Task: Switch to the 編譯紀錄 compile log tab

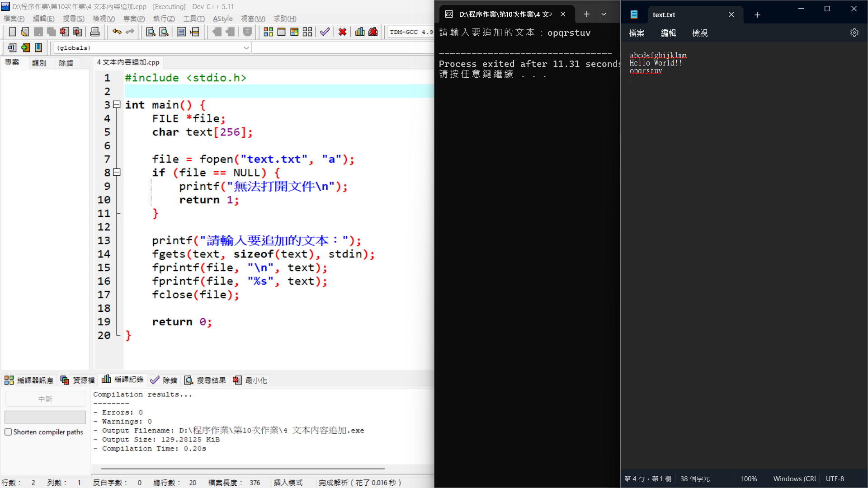Action: coord(123,380)
